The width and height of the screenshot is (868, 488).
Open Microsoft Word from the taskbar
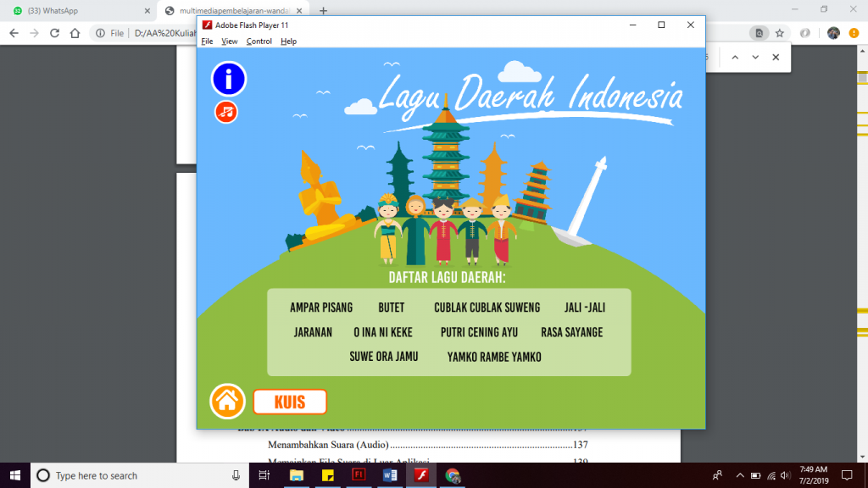[390, 475]
